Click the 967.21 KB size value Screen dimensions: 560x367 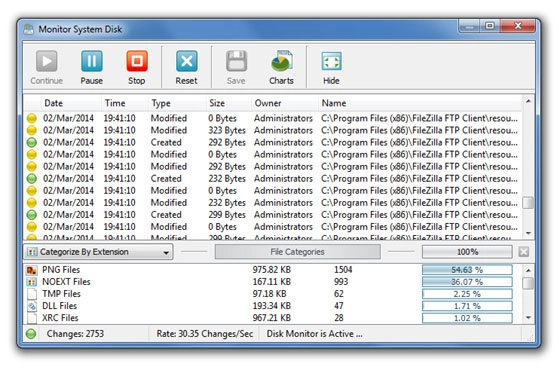click(x=271, y=318)
